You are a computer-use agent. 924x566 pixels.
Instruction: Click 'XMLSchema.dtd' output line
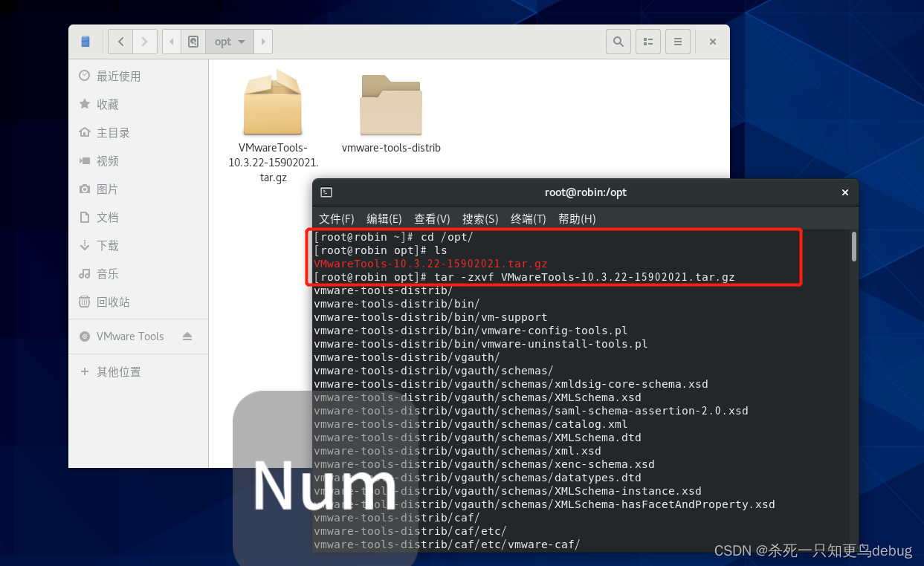click(477, 437)
